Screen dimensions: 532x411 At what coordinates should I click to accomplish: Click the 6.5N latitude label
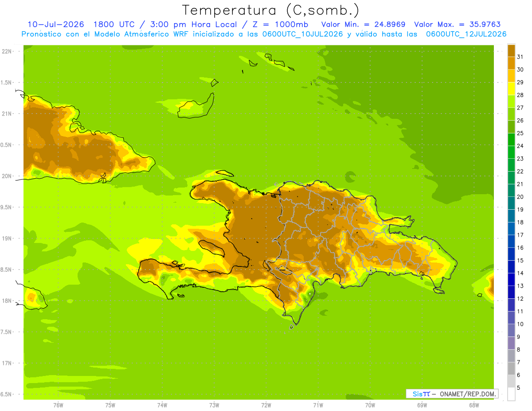[x=7, y=394]
